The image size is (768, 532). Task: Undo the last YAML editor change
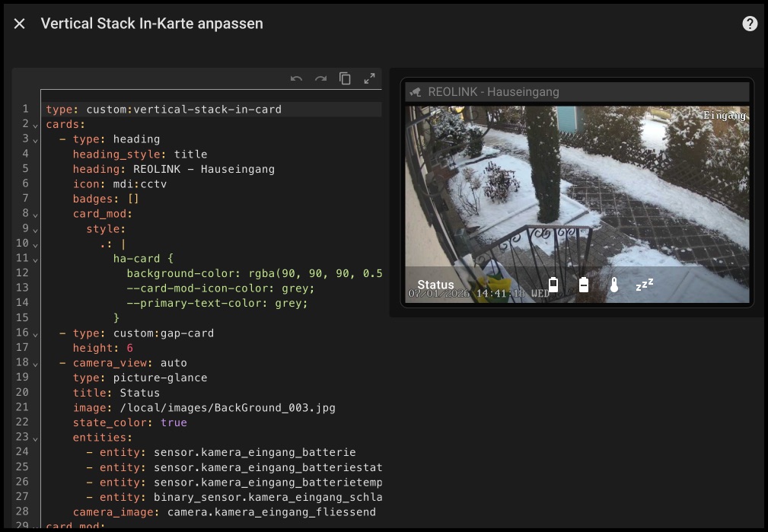[297, 78]
